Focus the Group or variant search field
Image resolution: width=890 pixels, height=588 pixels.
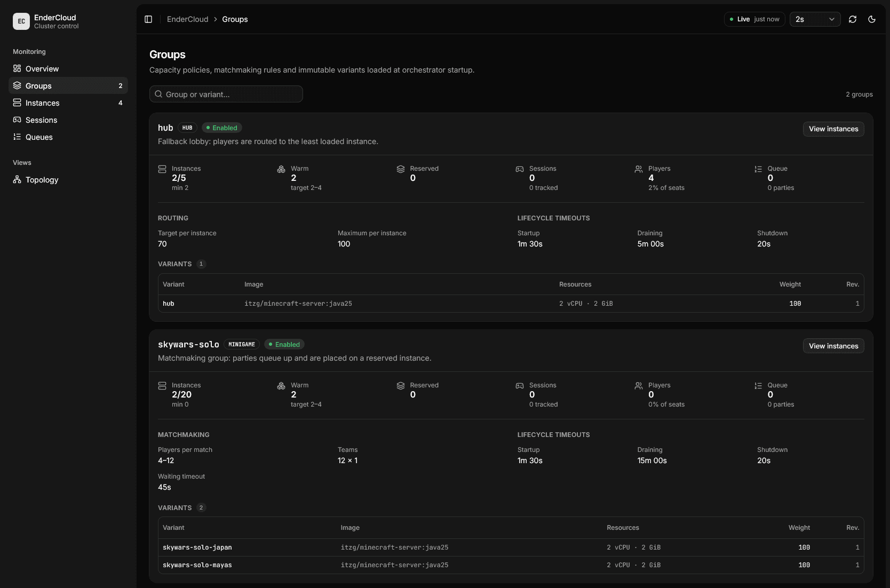(226, 94)
